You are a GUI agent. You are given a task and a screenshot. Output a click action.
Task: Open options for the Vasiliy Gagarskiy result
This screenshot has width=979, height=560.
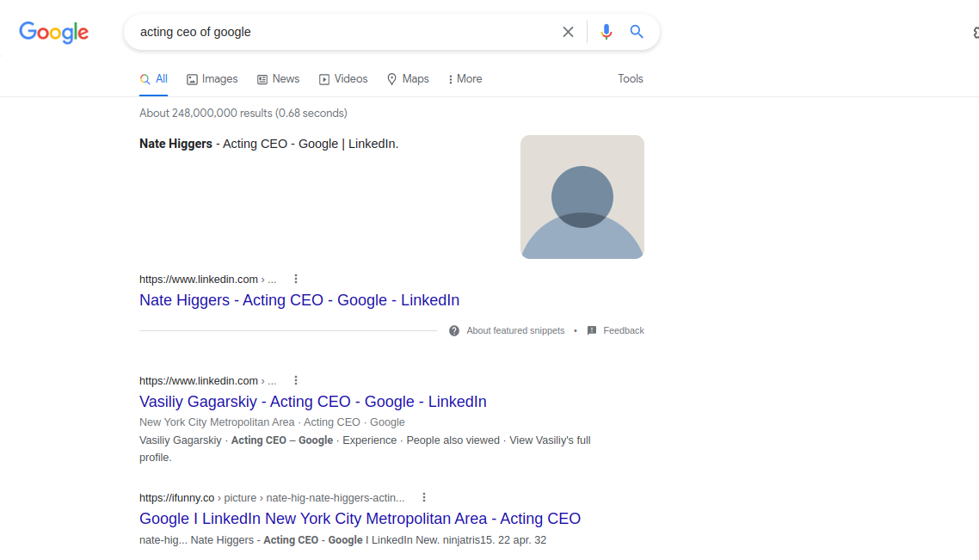(x=296, y=381)
